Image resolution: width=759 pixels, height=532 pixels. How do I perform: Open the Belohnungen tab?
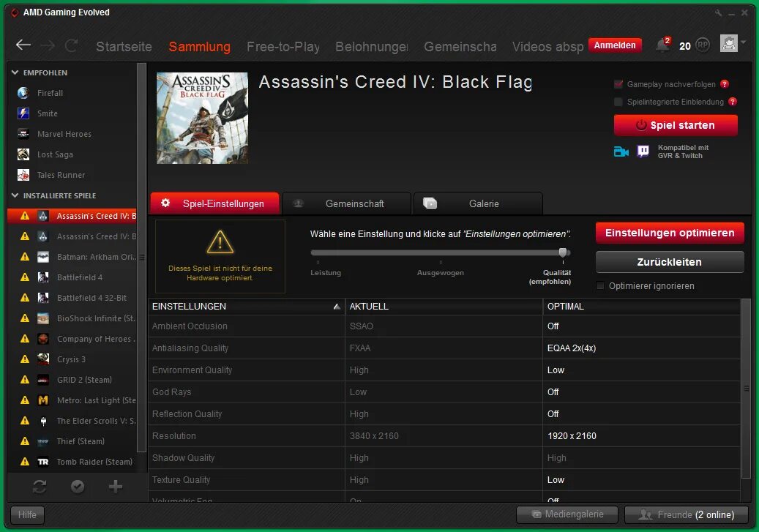(372, 47)
